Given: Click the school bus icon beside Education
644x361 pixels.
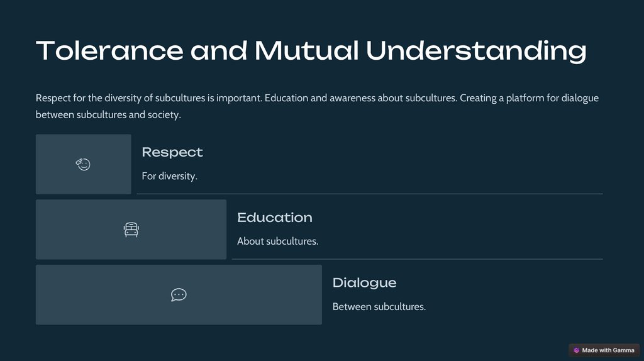Looking at the screenshot, I should [131, 230].
